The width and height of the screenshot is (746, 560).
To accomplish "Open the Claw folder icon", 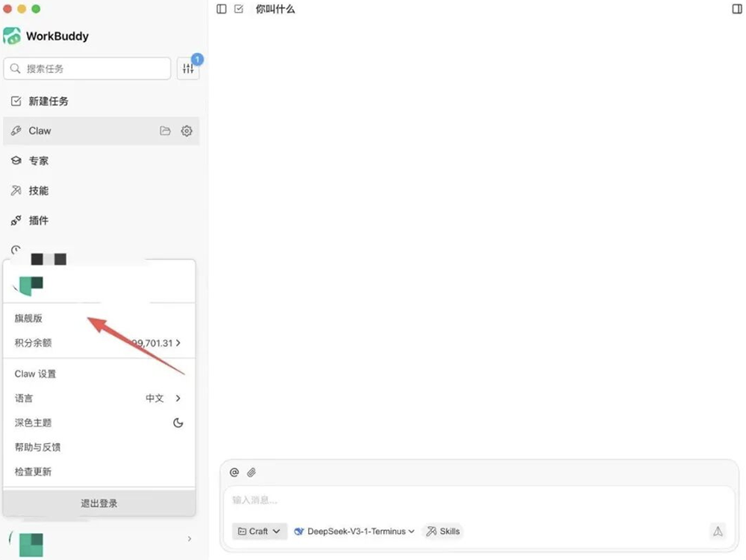I will pyautogui.click(x=166, y=131).
